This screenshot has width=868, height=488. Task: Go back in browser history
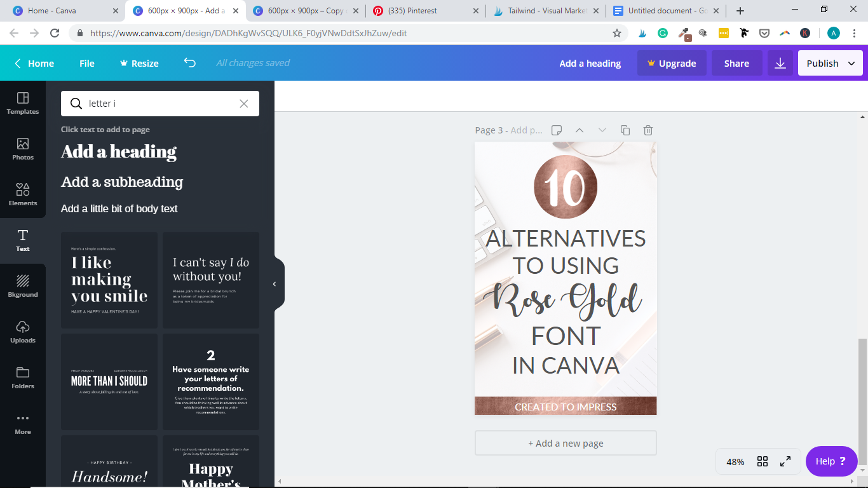(14, 34)
